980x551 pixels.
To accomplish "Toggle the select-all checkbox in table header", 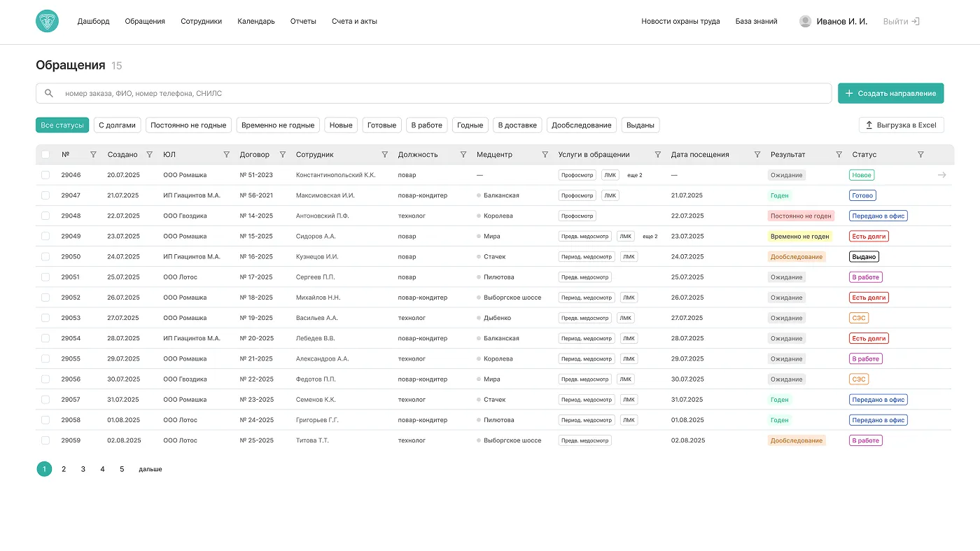I will 45,155.
